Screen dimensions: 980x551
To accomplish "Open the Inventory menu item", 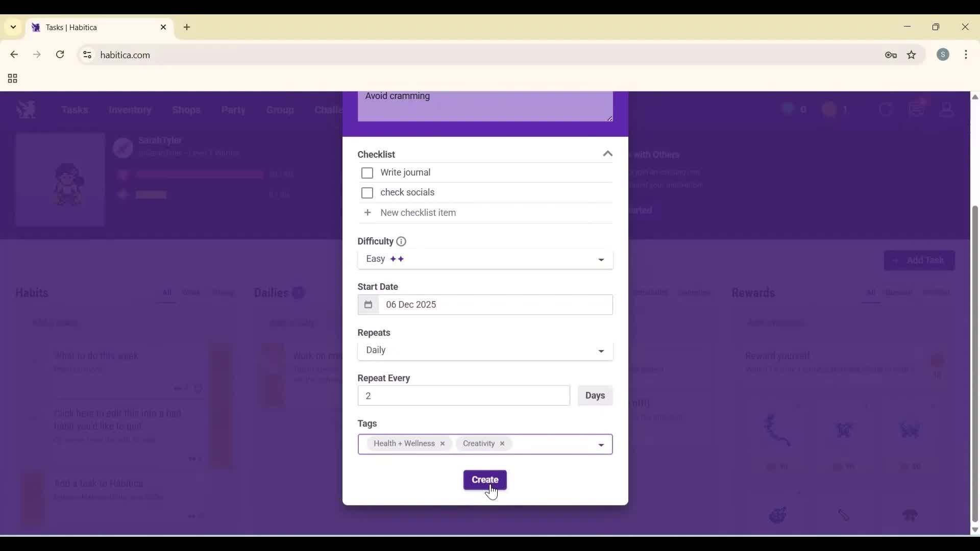I will [130, 110].
